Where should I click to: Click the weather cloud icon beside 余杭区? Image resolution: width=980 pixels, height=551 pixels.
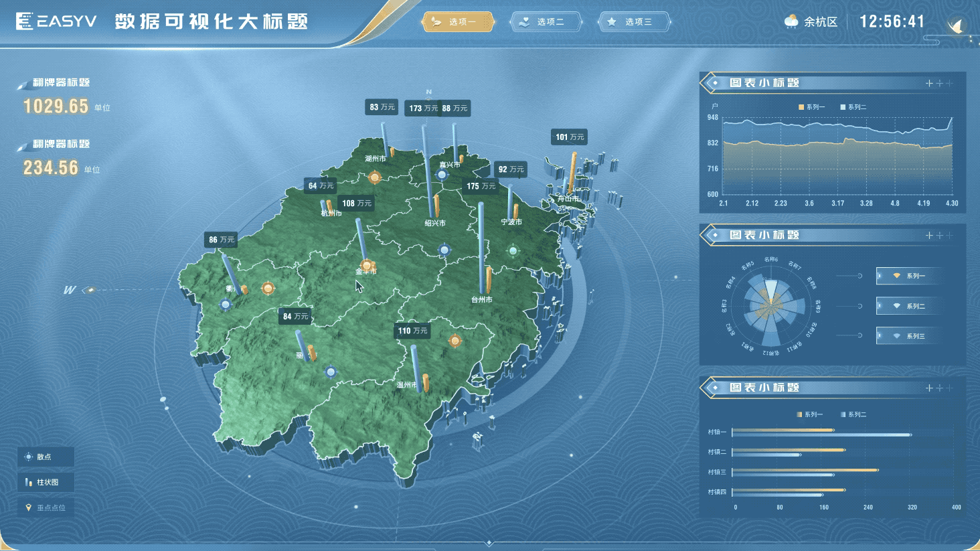(791, 21)
